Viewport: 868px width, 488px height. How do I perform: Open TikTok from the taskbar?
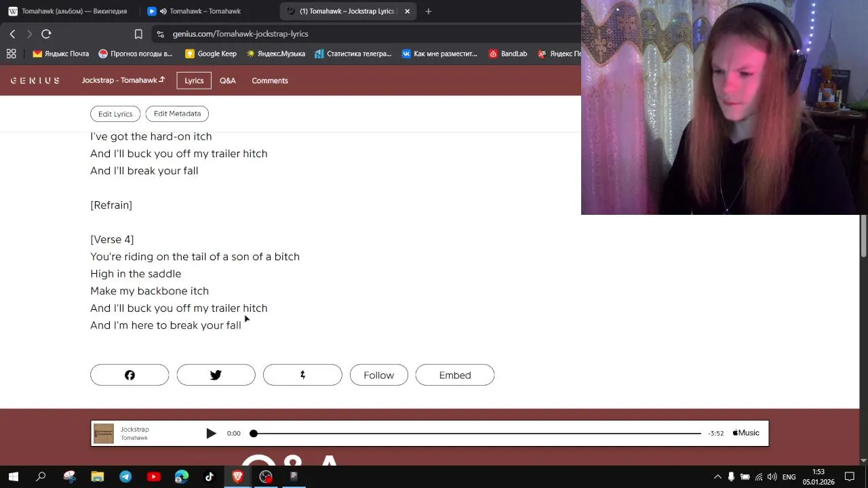coord(210,476)
